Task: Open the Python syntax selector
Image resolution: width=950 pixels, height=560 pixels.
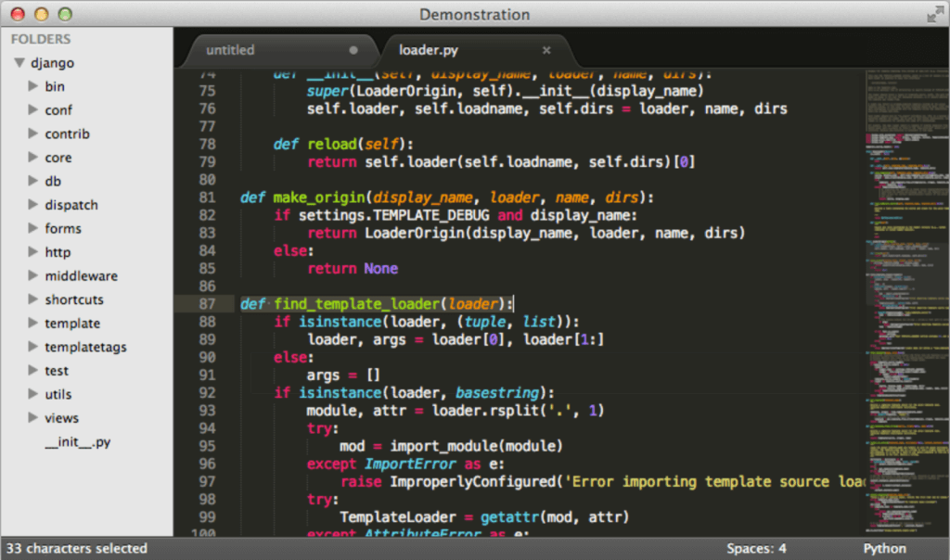Action: pos(884,549)
